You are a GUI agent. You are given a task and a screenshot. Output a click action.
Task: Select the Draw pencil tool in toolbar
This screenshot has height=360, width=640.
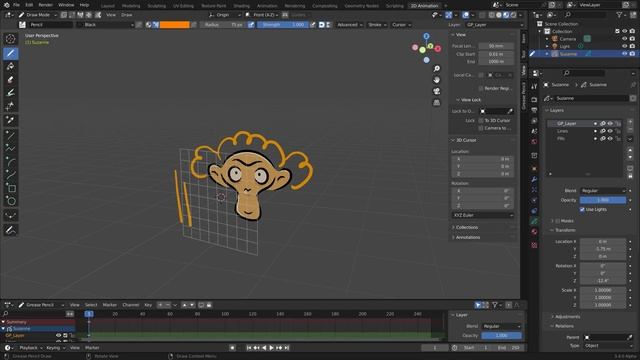[x=11, y=53]
